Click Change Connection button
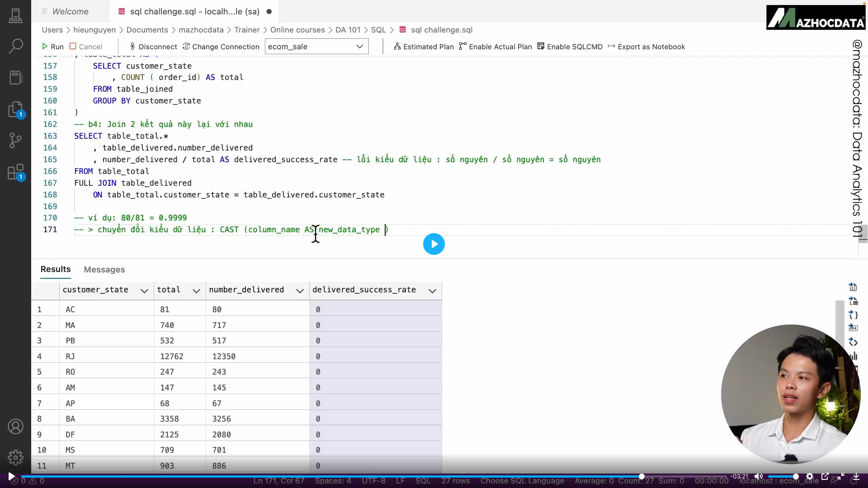This screenshot has width=868, height=488. pos(221,47)
